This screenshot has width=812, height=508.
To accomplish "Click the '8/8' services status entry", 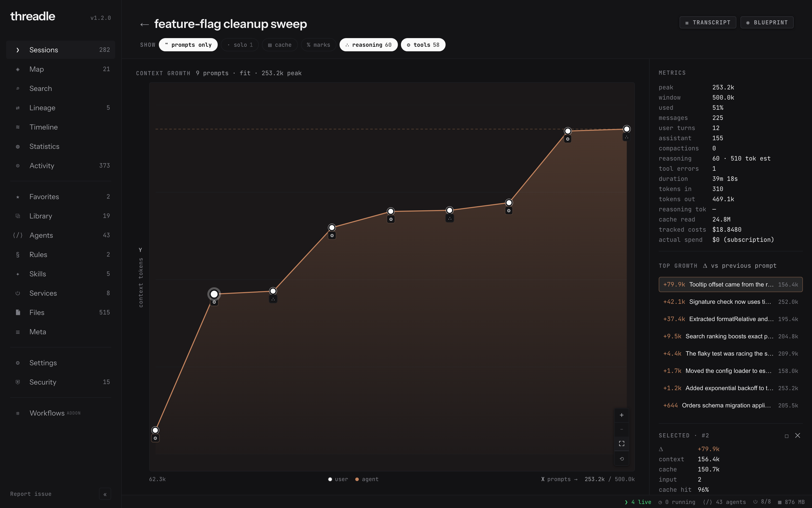I will 762,502.
